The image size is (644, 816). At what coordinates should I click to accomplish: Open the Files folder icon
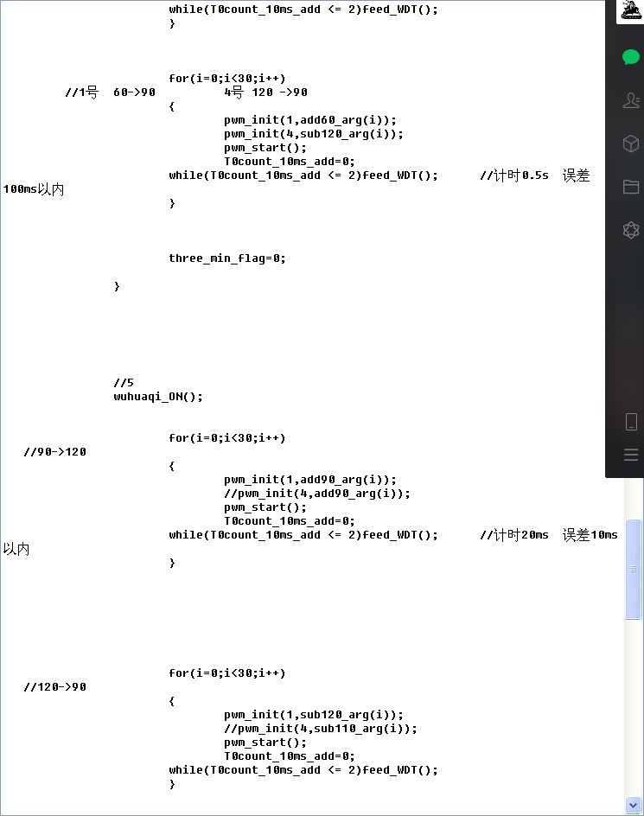(631, 187)
